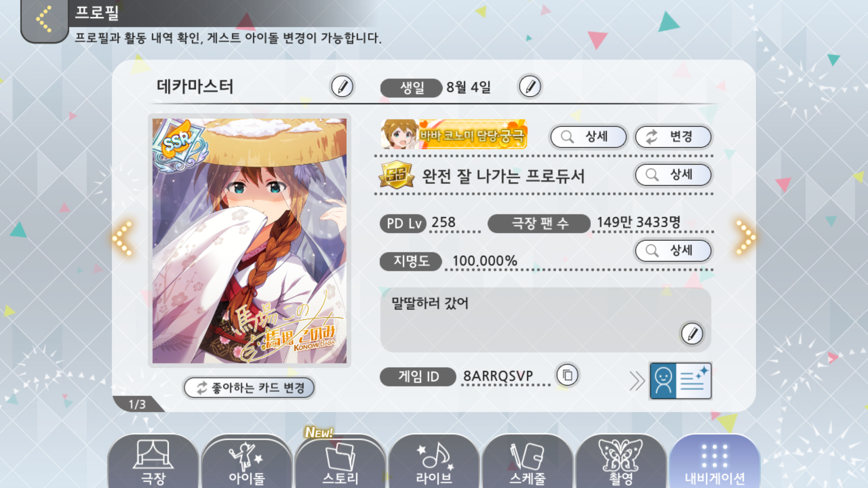The width and height of the screenshot is (868, 488).
Task: View 상세 details for producer rank
Action: 673,174
